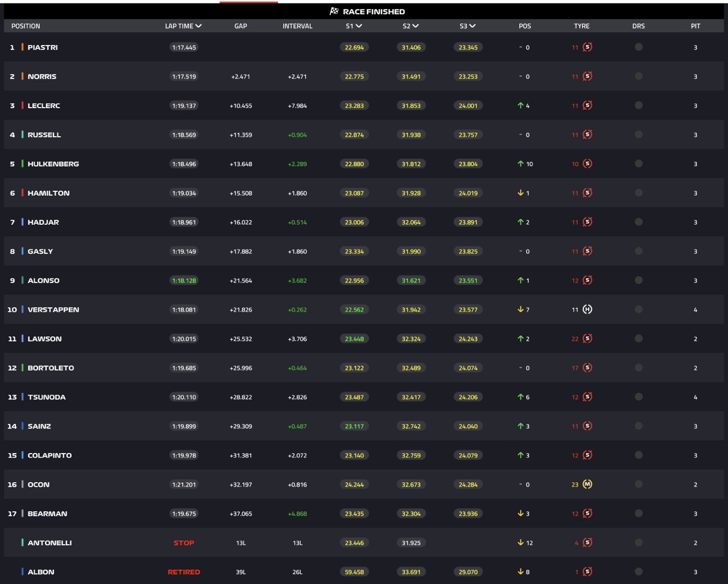Click the soft tyre icon in Sainz's row
Screen dimensions: 728x584
[x=588, y=426]
